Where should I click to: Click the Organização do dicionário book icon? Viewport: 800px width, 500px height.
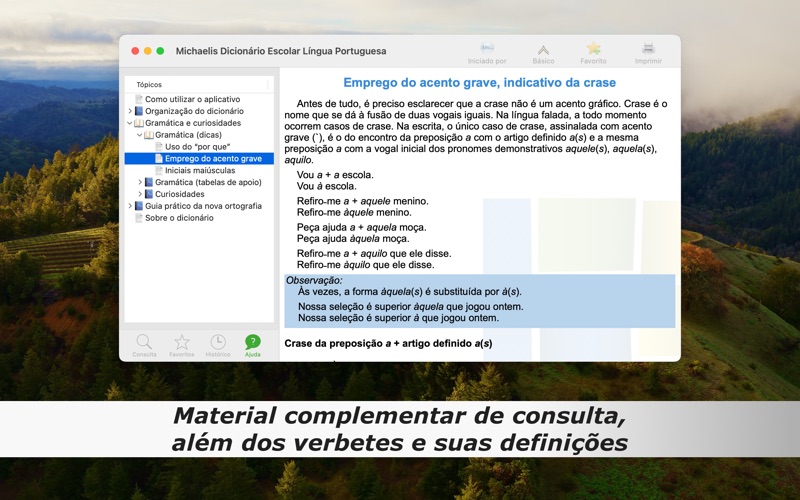click(x=139, y=111)
